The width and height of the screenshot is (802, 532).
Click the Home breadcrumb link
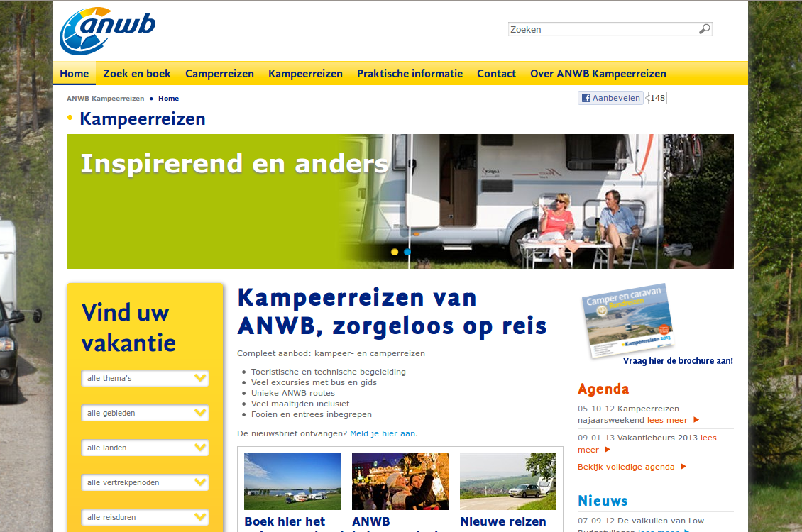click(168, 99)
